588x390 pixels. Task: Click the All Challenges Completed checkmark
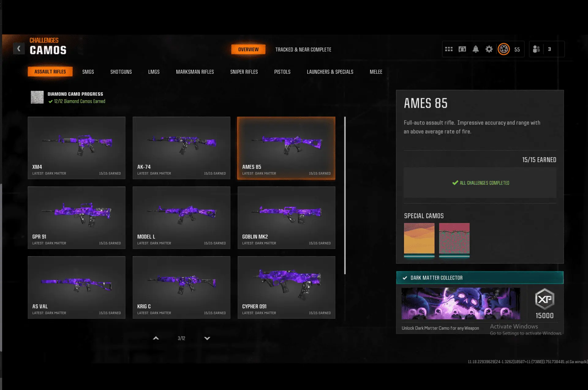coord(455,183)
